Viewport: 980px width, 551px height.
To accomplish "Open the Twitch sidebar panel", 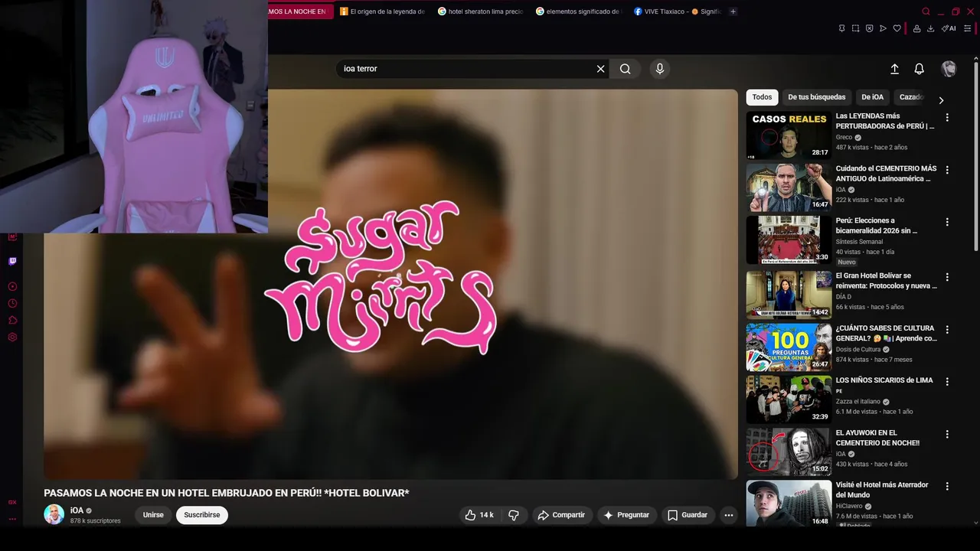I will click(x=12, y=261).
